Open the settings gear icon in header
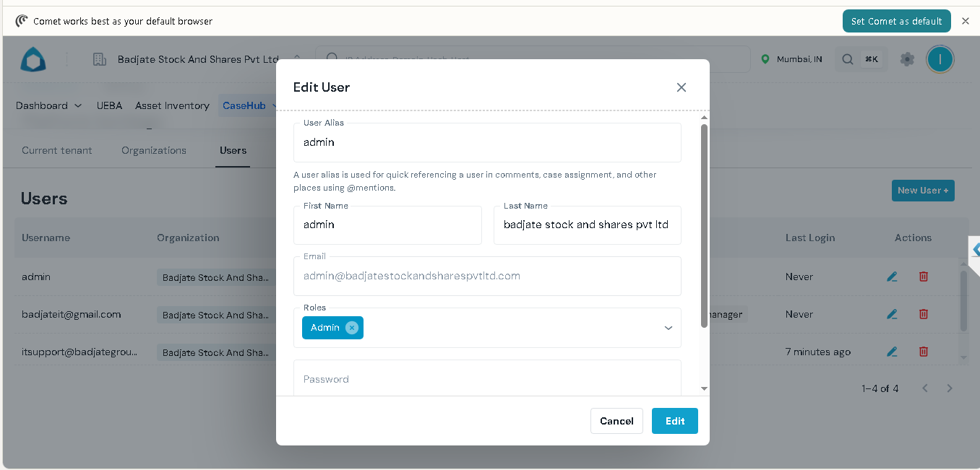Image resolution: width=980 pixels, height=470 pixels. (907, 59)
